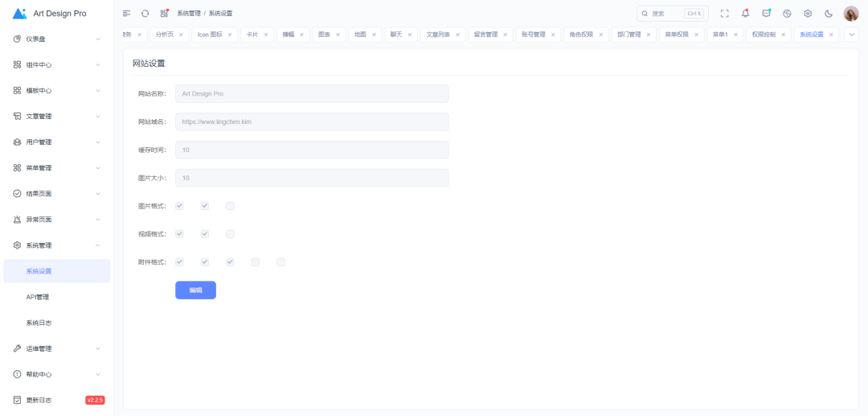Collapse the 系统管理 menu chevron
The width and height of the screenshot is (868, 416).
coord(98,245)
